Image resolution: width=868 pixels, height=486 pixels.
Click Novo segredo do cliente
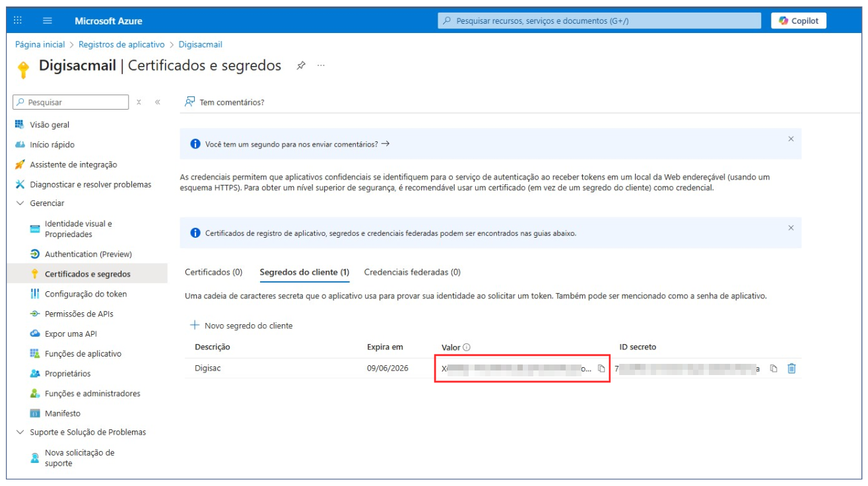(x=242, y=326)
